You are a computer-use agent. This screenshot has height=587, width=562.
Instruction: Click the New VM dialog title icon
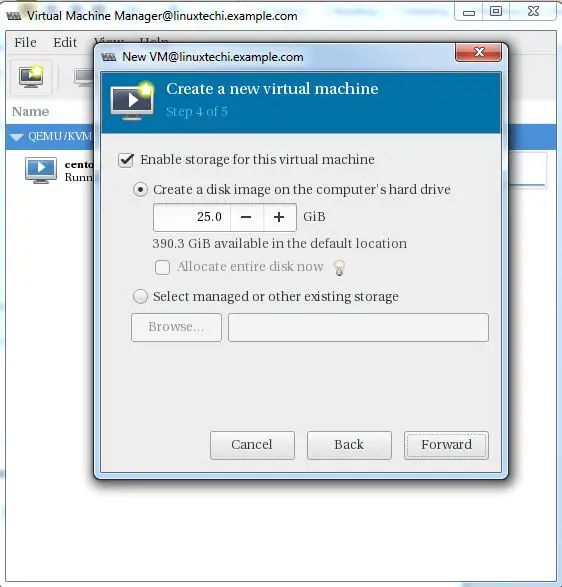[x=109, y=57]
